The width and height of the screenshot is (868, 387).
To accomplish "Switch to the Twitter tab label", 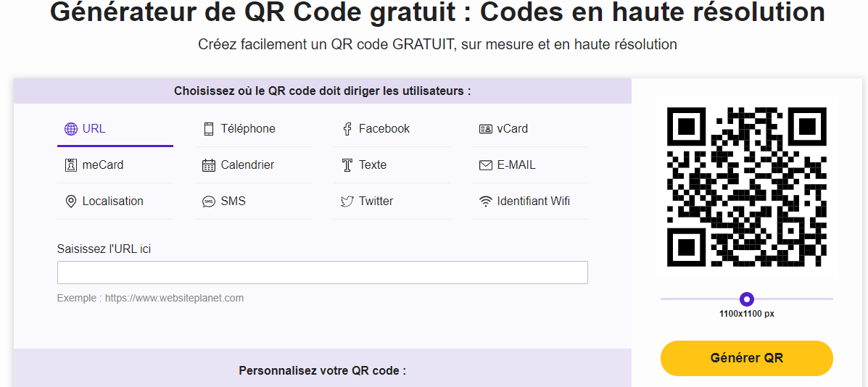I will (376, 201).
